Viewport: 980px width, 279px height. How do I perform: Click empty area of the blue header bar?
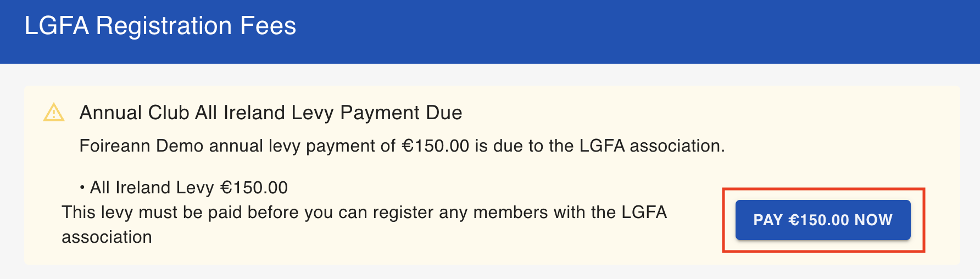pos(632,31)
